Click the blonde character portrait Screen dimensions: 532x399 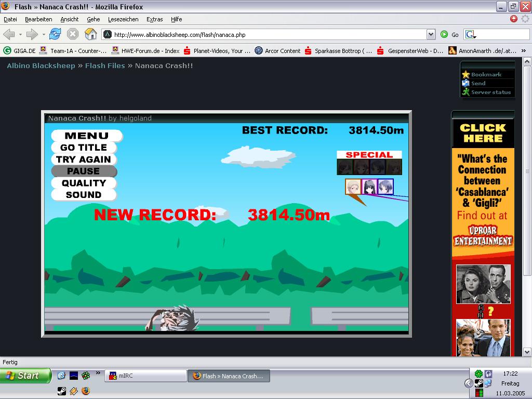click(x=353, y=187)
